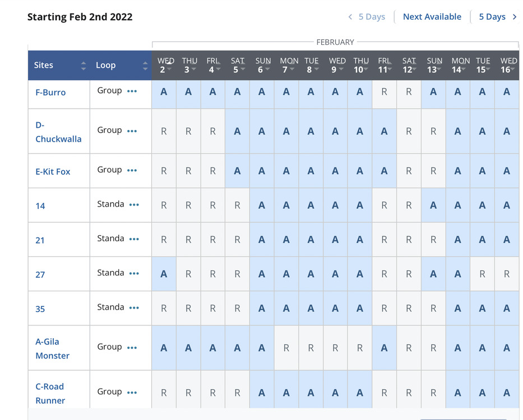Sort the table by Sites column arrows
This screenshot has height=420, width=523.
coord(84,66)
